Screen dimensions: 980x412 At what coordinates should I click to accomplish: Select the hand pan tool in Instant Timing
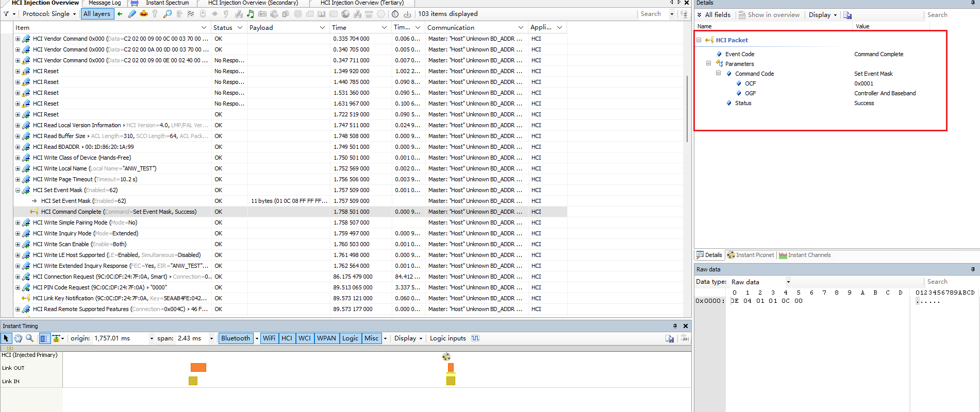click(18, 338)
